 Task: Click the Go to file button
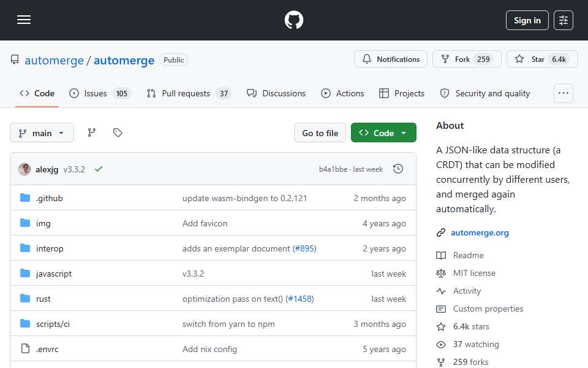[320, 133]
